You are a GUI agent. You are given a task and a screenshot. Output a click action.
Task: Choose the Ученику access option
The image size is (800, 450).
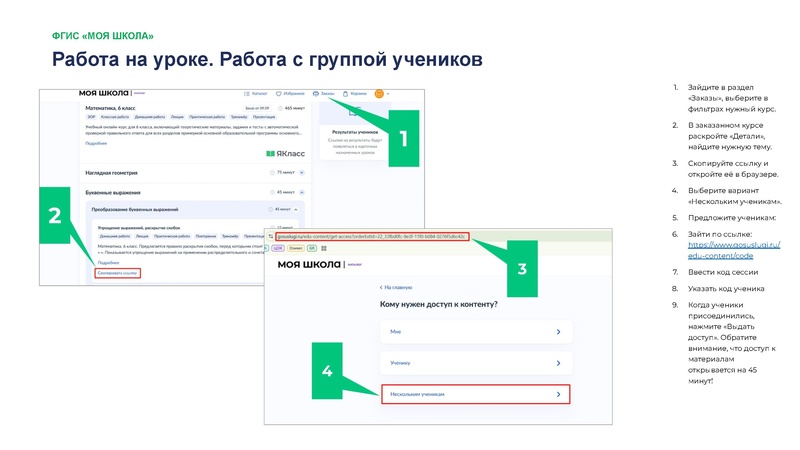pos(476,363)
